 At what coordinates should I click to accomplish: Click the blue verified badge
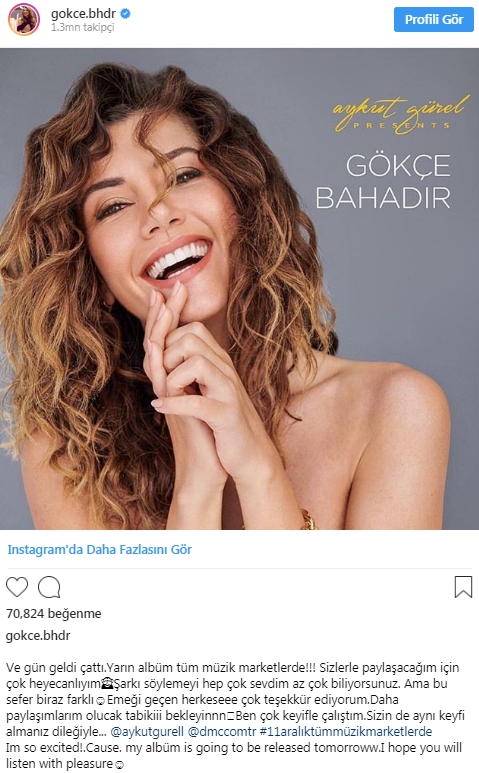[x=125, y=14]
